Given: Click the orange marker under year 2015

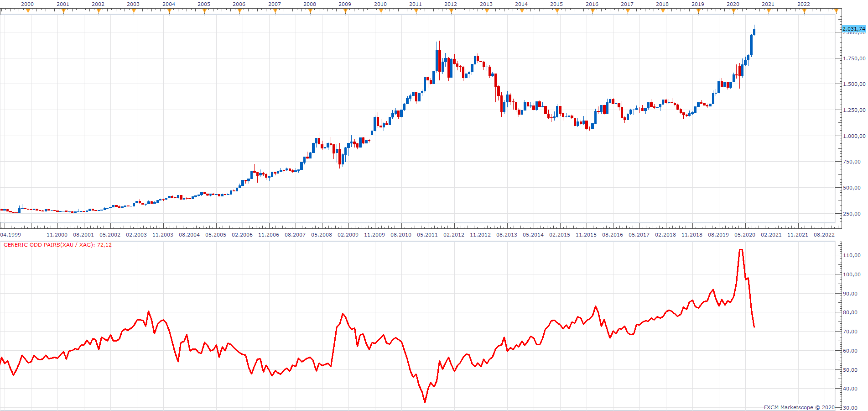Looking at the screenshot, I should click(x=557, y=11).
